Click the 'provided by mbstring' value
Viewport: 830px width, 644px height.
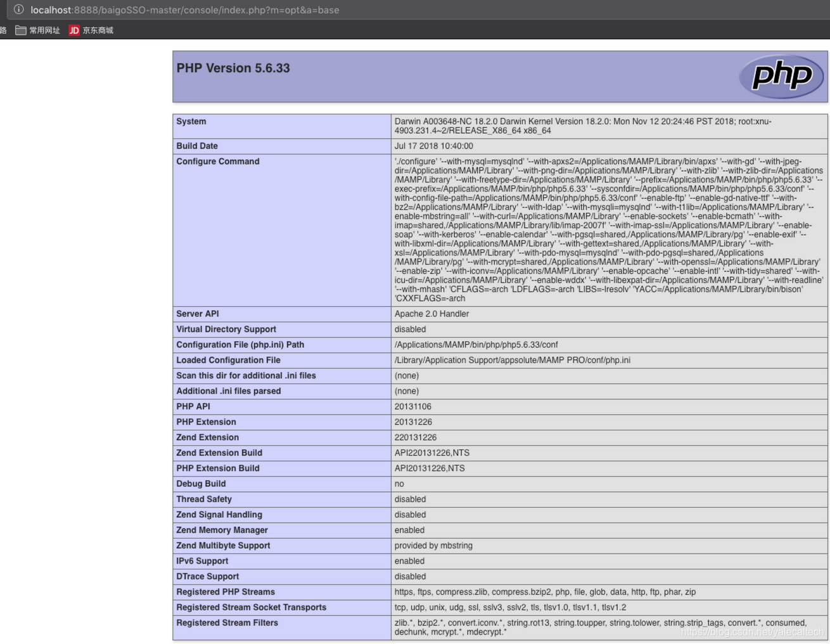tap(433, 546)
